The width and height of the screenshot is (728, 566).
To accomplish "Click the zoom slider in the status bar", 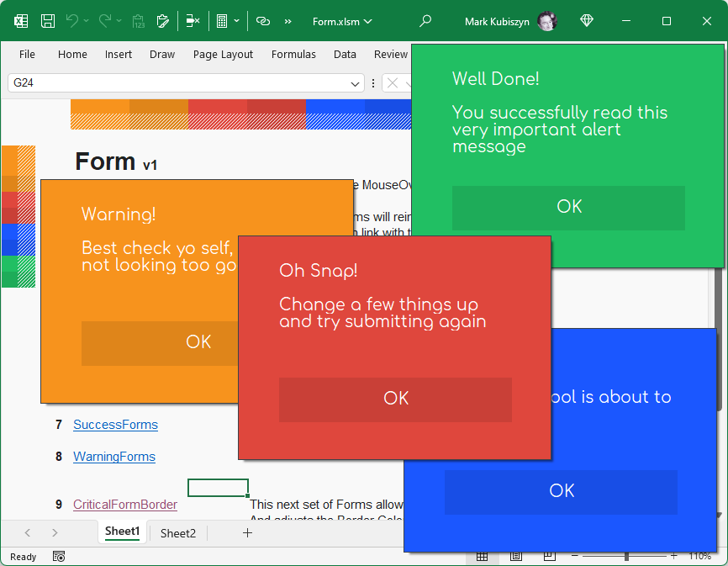I will coord(626,556).
